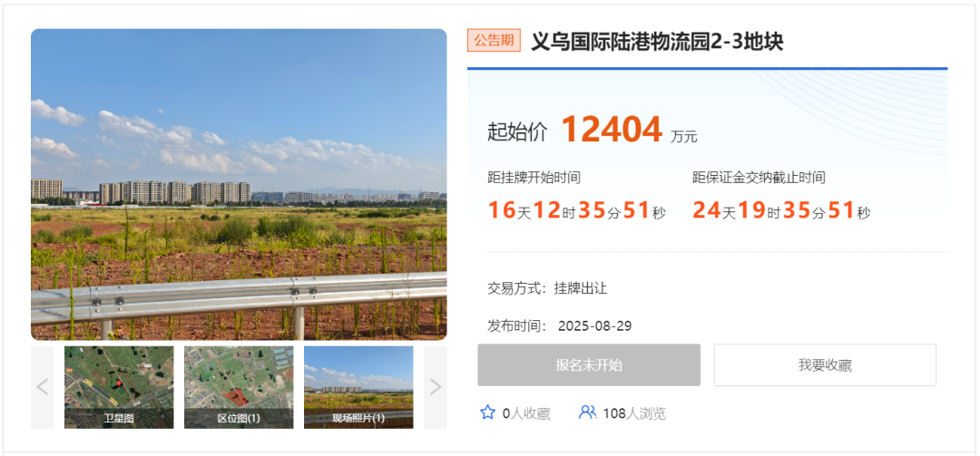The width and height of the screenshot is (980, 456).
Task: Show previous thumbnails with left arrow
Action: click(x=43, y=387)
